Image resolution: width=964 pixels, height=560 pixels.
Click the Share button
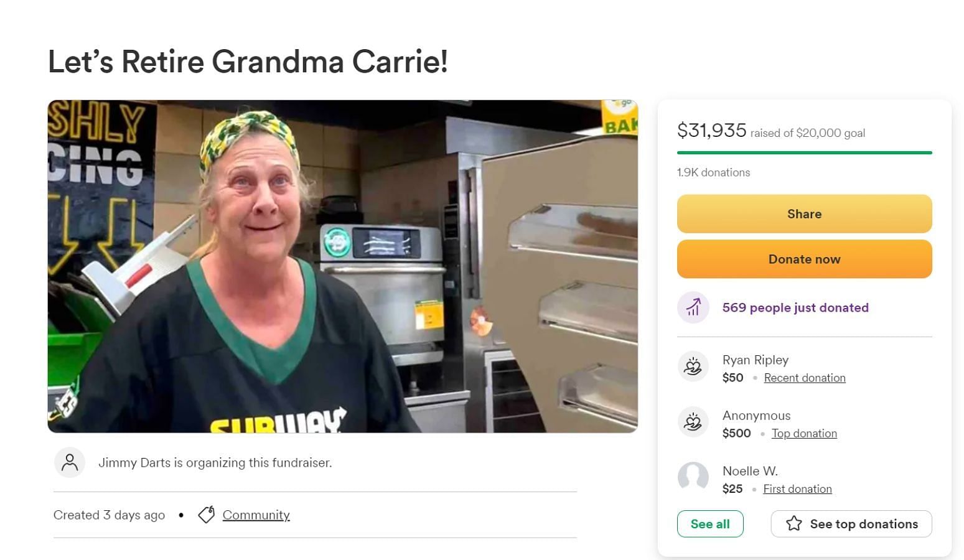pyautogui.click(x=805, y=214)
